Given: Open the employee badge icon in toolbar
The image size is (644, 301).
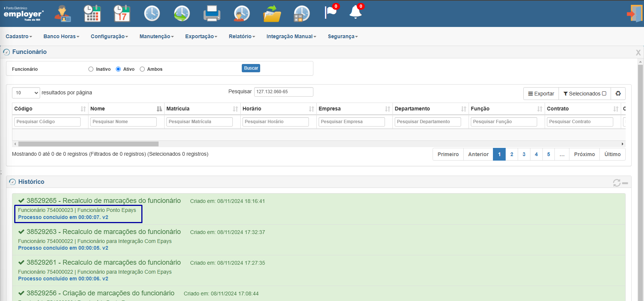Looking at the screenshot, I should click(62, 14).
